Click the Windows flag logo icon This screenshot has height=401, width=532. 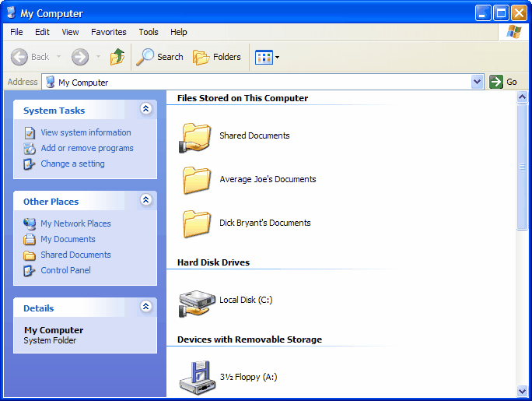coord(513,32)
